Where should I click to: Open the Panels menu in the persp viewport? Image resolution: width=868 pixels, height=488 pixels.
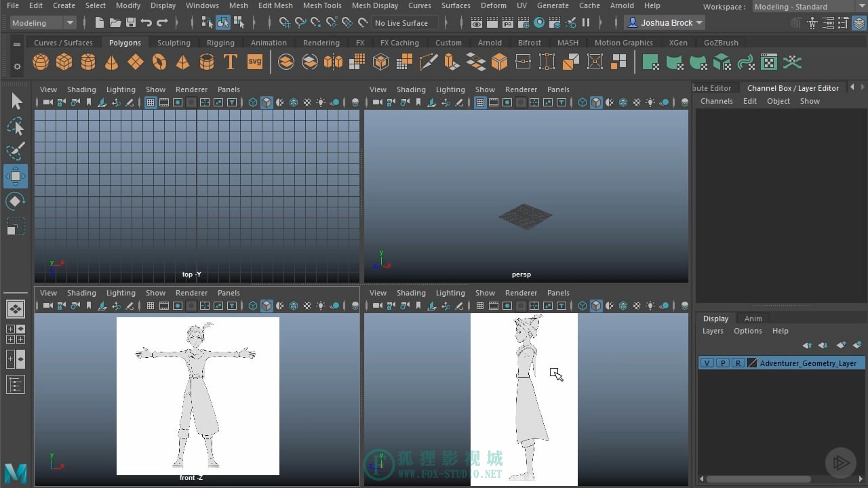tap(558, 89)
